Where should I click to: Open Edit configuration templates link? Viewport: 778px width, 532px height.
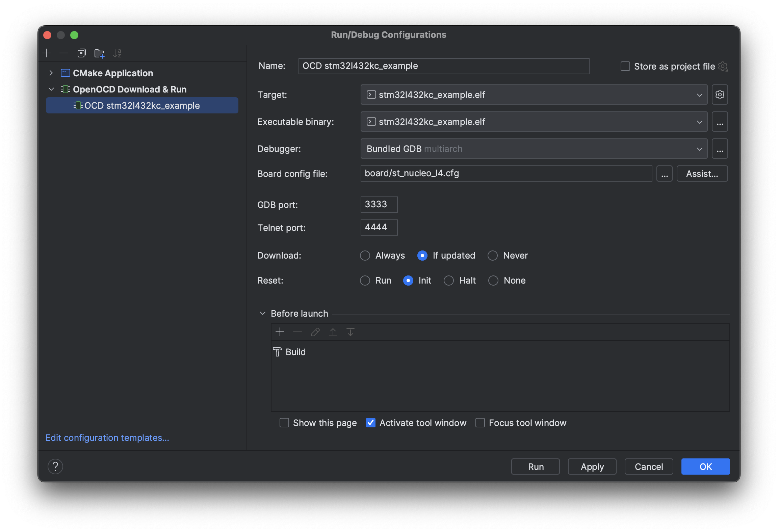click(x=107, y=437)
